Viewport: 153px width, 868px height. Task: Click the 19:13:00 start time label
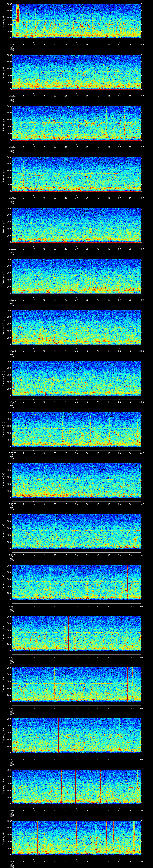12,657
